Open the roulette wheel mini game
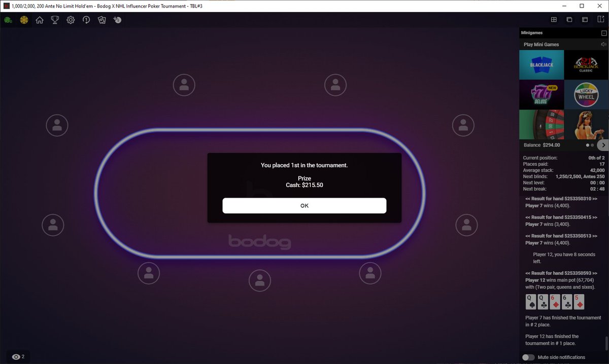 coord(542,125)
